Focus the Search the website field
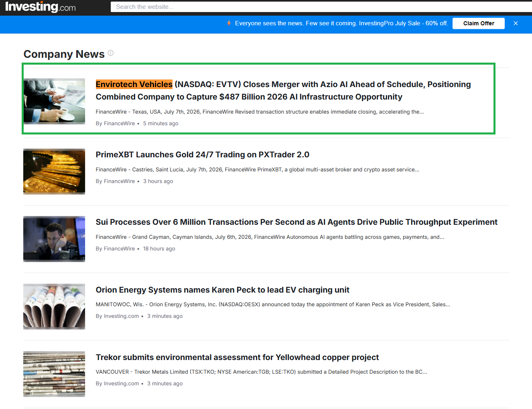 pos(321,7)
